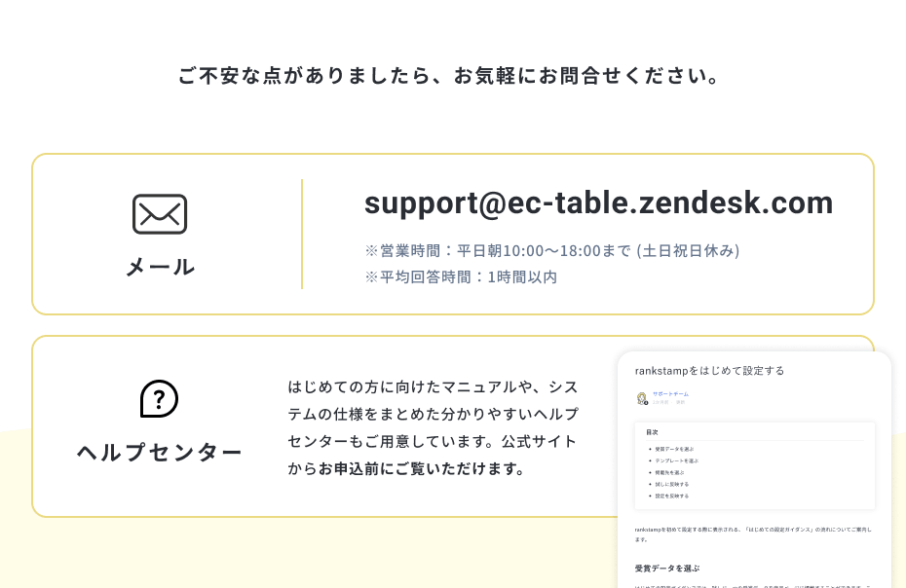
Task: Click the 受賞データを選ぶ section heading
Action: point(666,569)
